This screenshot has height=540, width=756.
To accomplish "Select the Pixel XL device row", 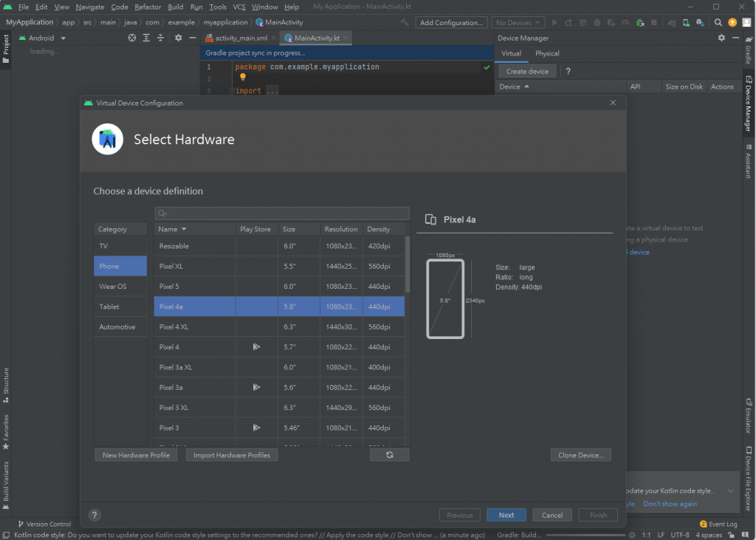I will [279, 266].
